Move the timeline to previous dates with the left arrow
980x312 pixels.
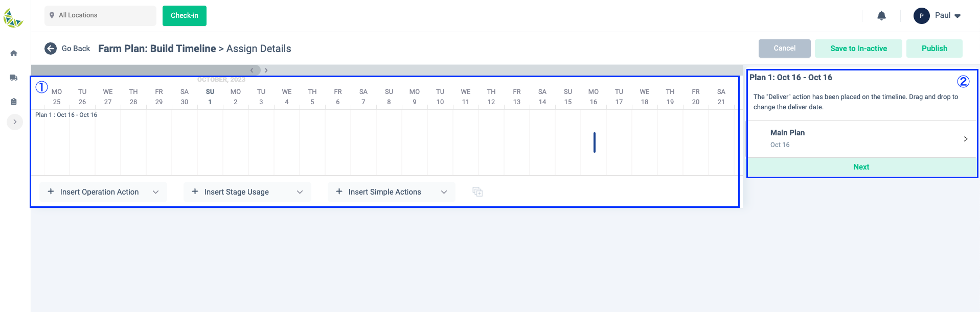(252, 70)
